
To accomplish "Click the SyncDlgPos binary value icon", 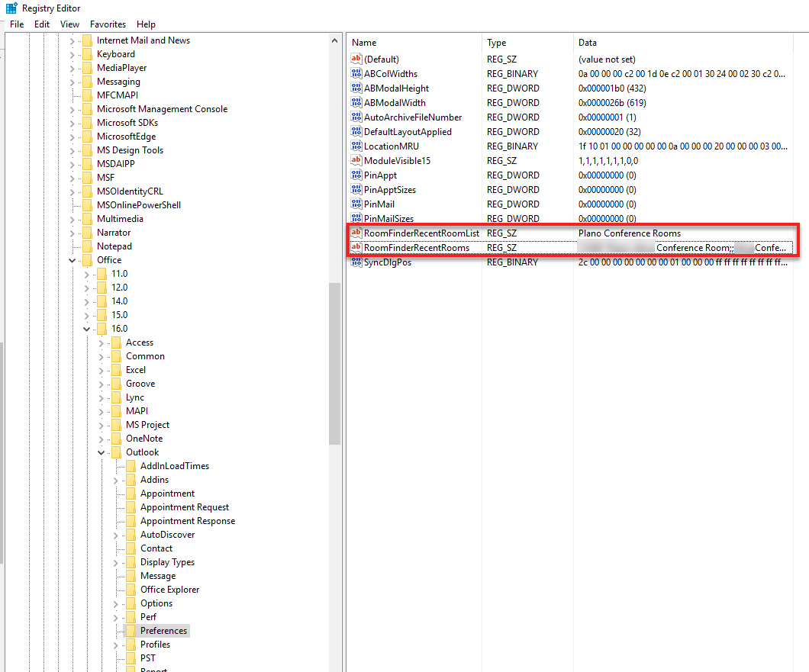I will coord(356,262).
